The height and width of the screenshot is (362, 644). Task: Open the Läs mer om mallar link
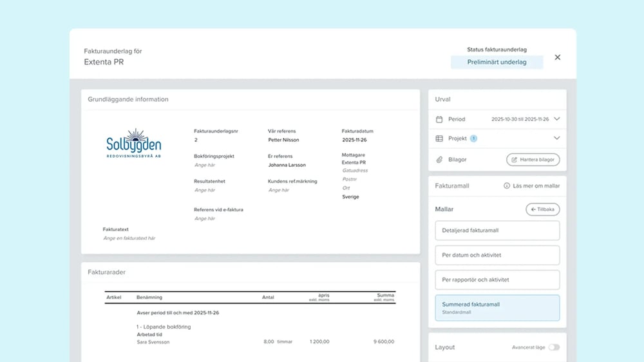(536, 186)
